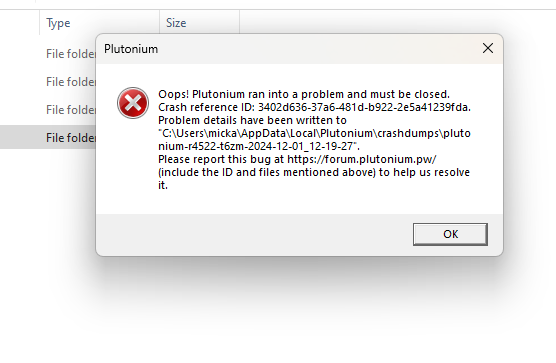
Task: Click the highlighted fourth File folder row
Action: (x=48, y=137)
